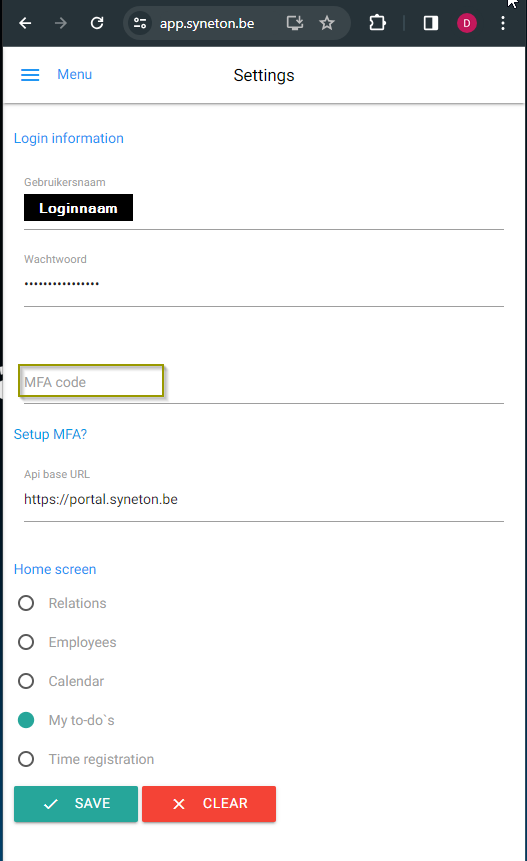Bookmark this tab with star icon
The height and width of the screenshot is (861, 527).
(327, 23)
